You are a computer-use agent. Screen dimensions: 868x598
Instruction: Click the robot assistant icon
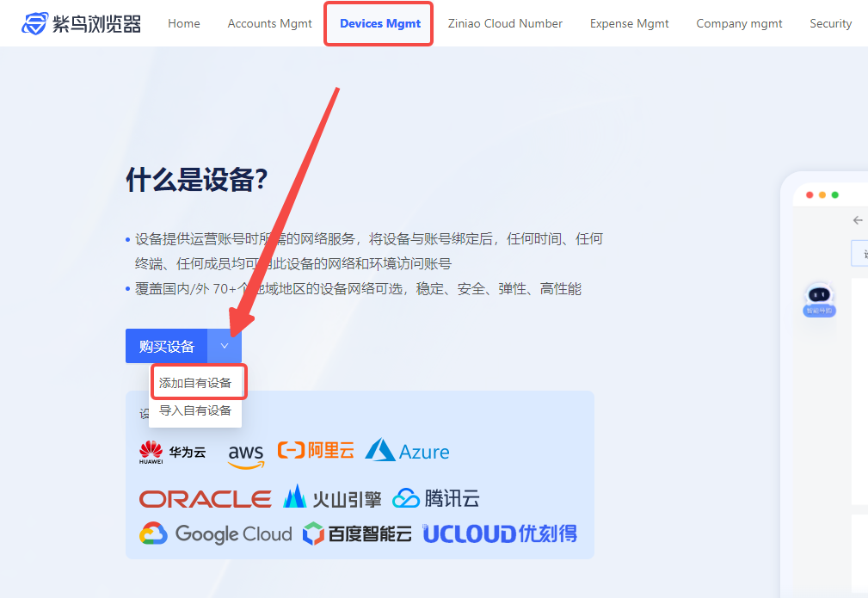coord(819,299)
